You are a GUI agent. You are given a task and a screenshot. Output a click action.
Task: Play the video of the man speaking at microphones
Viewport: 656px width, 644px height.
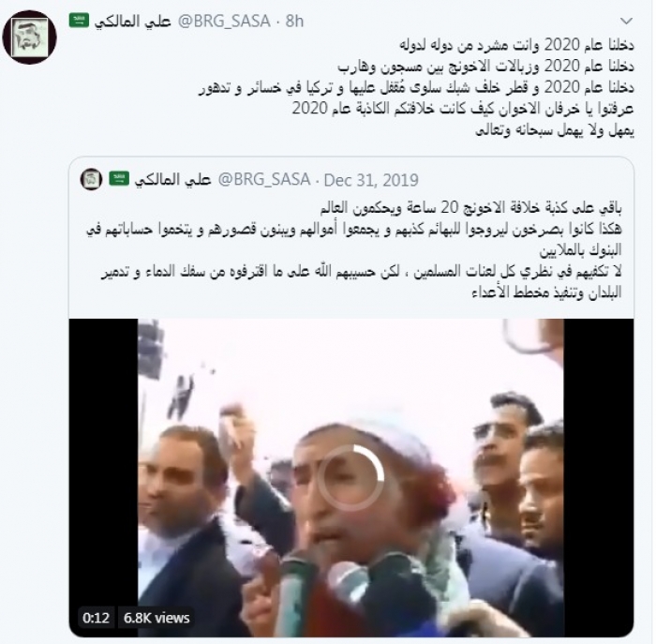pyautogui.click(x=351, y=478)
